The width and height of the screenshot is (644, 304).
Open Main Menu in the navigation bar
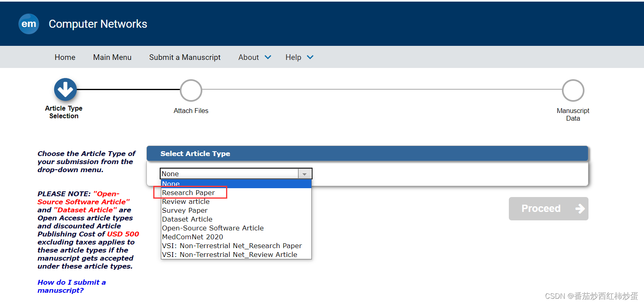pyautogui.click(x=112, y=57)
